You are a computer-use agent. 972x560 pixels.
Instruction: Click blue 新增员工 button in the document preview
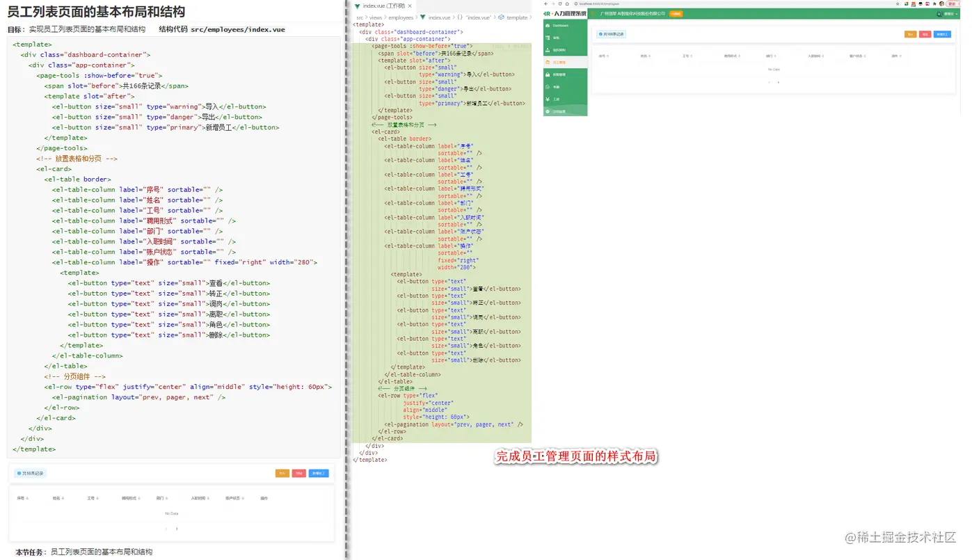(319, 473)
